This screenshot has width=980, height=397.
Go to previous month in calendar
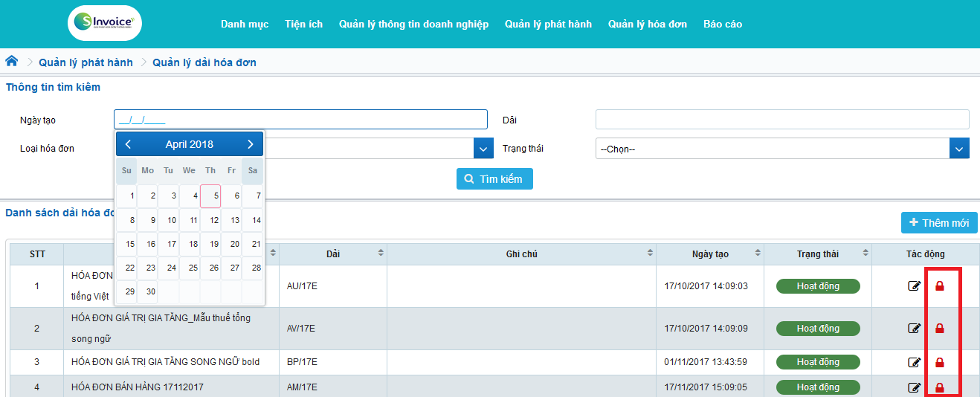point(128,144)
